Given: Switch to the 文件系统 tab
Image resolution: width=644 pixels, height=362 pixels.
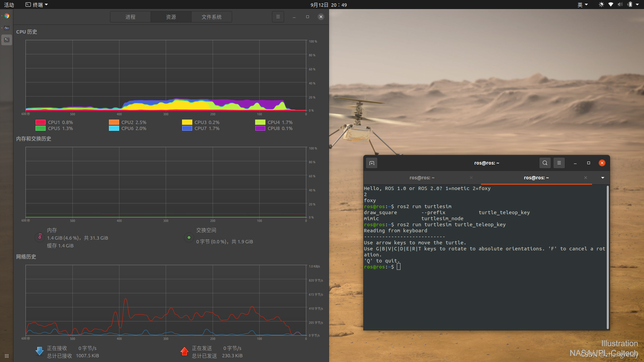Looking at the screenshot, I should 211,17.
